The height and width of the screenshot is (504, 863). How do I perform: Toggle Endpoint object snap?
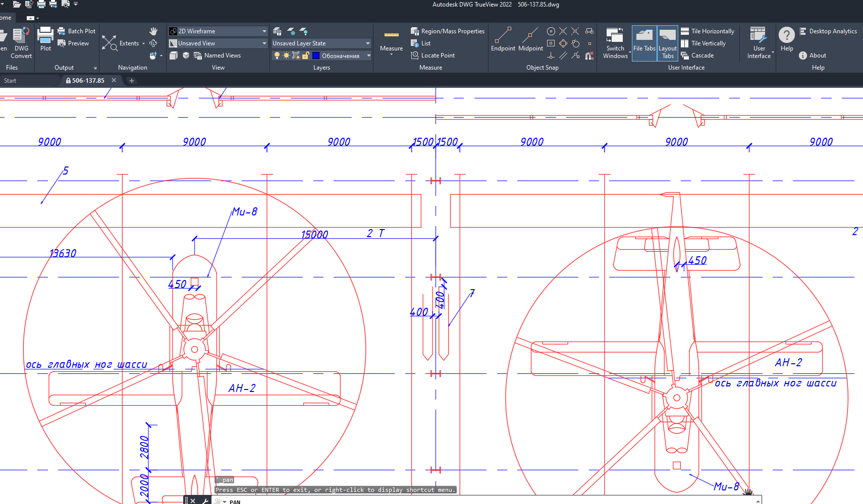(503, 39)
